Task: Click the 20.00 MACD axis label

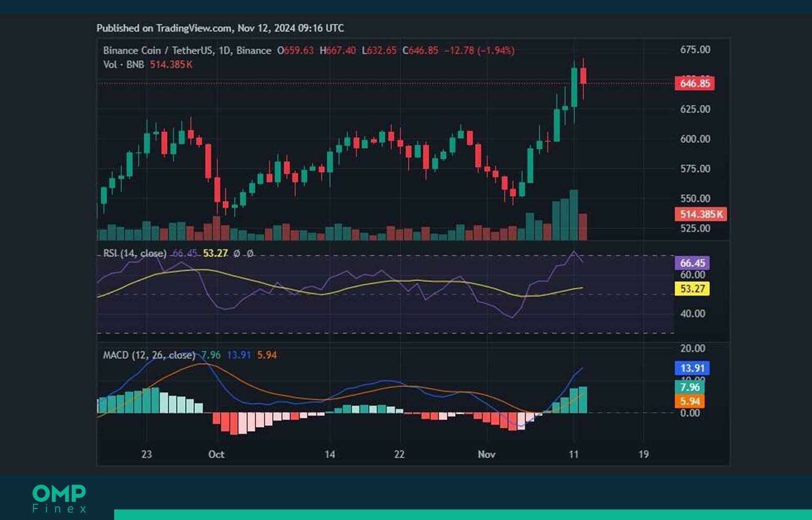Action: tap(692, 349)
